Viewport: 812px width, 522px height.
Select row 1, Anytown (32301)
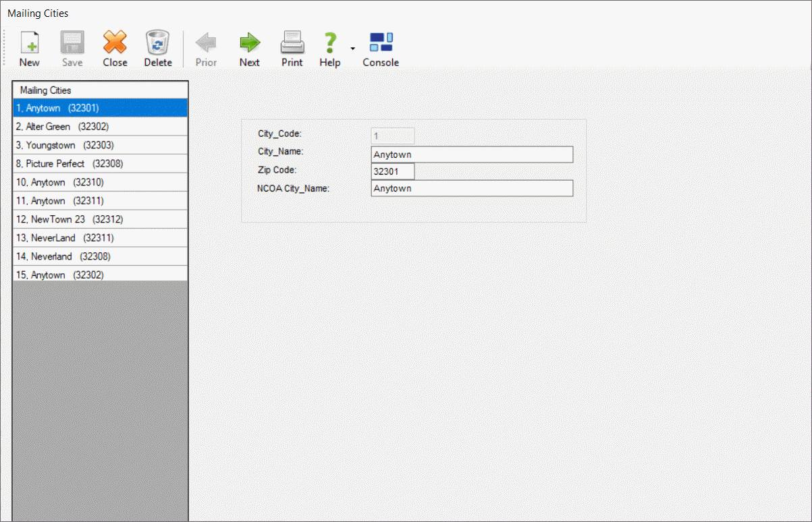point(100,108)
